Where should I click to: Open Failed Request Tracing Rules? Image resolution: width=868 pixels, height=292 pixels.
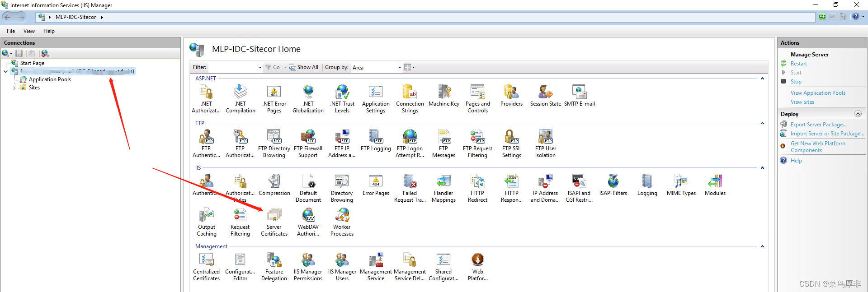pyautogui.click(x=410, y=188)
